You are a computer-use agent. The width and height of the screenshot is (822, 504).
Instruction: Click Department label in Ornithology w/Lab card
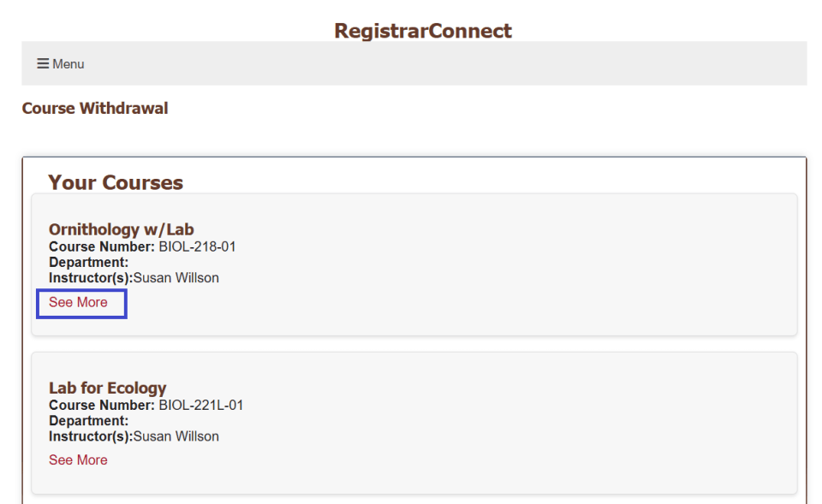pos(89,263)
